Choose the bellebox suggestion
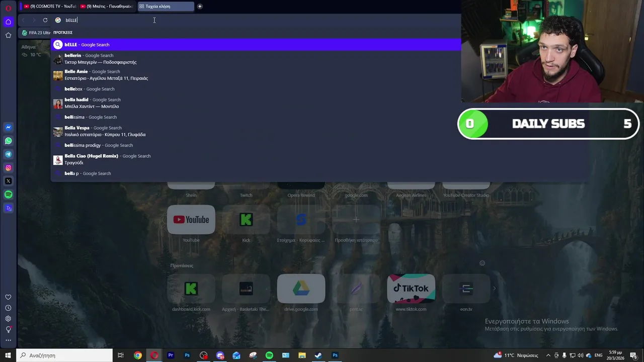This screenshot has width=644, height=362. point(256,89)
